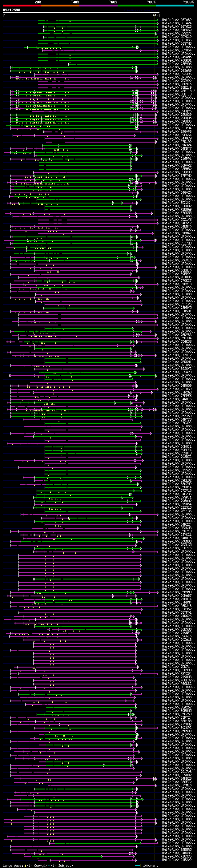Select hit label UniRef100_C6SYH3

coord(177,43)
